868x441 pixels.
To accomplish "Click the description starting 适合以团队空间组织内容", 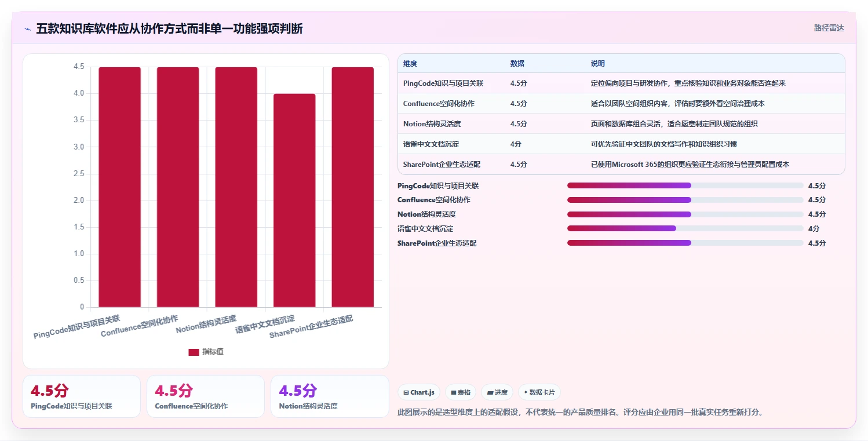I will (678, 104).
